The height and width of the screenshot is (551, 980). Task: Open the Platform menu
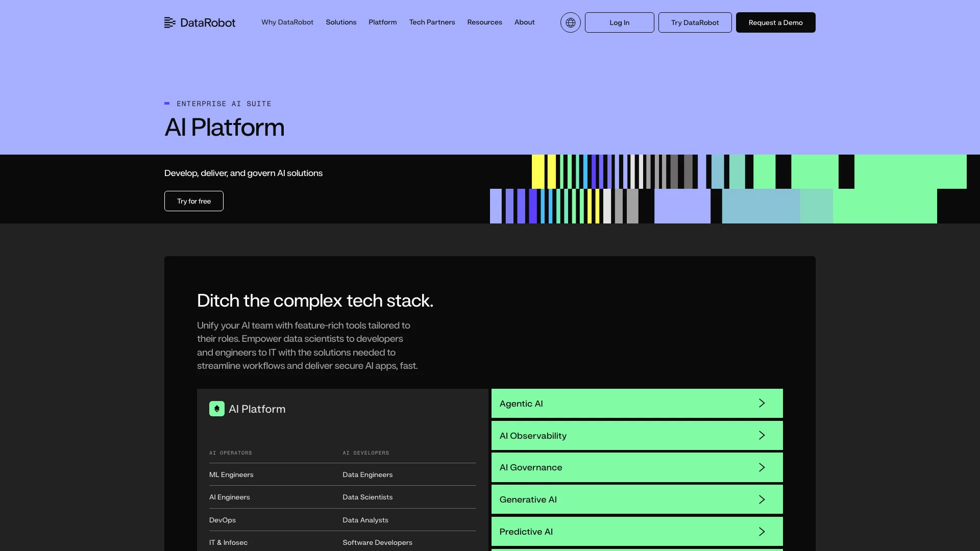click(x=383, y=22)
